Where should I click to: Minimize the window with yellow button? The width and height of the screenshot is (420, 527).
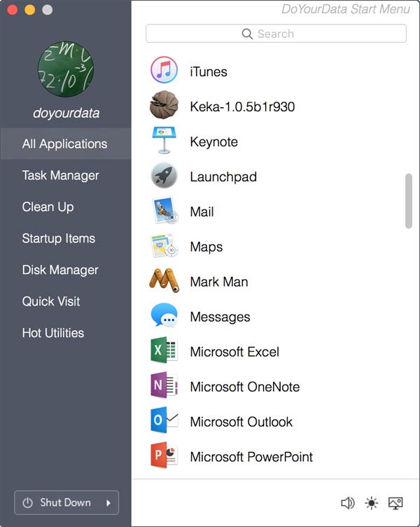30,10
